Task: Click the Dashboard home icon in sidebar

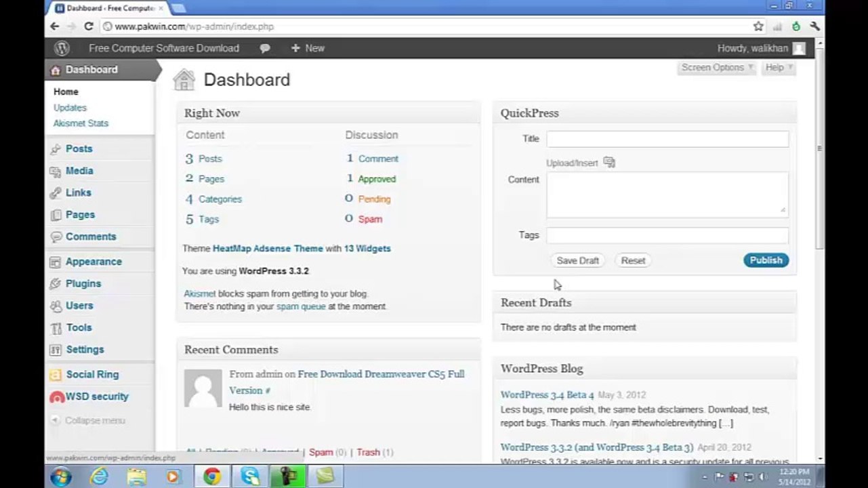Action: [56, 70]
